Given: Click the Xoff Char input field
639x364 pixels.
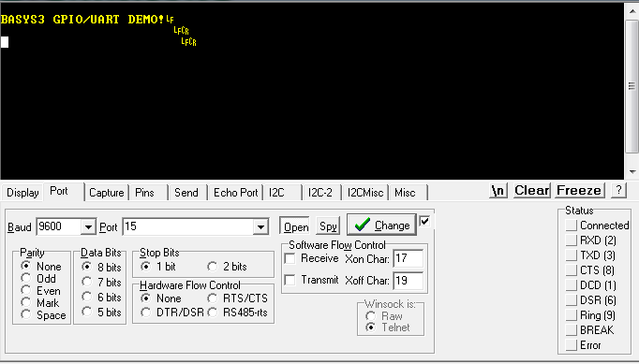Looking at the screenshot, I should point(408,281).
